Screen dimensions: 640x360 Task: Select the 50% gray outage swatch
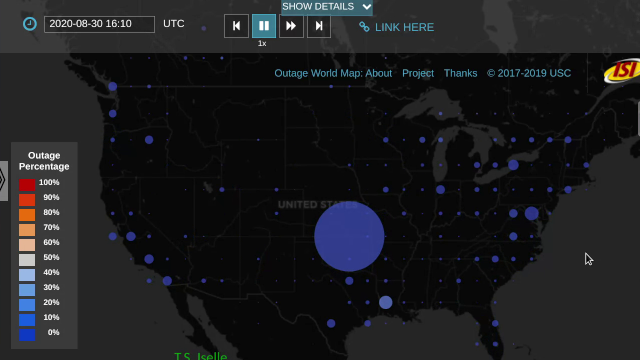[27, 260]
